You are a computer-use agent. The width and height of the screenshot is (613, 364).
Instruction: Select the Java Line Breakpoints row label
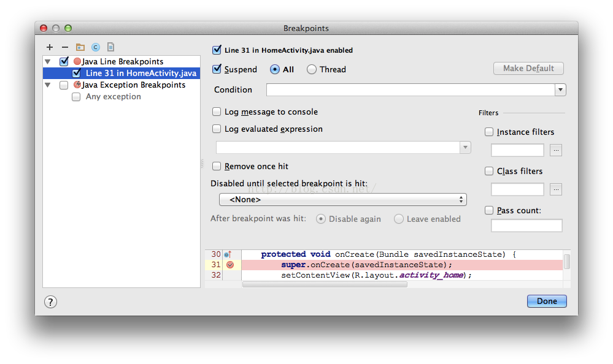[122, 61]
